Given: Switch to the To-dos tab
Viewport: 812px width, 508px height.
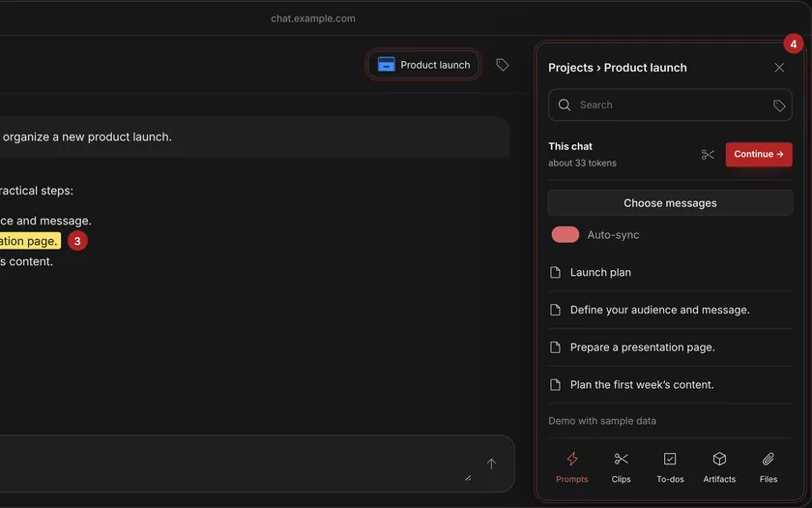Looking at the screenshot, I should coord(670,467).
